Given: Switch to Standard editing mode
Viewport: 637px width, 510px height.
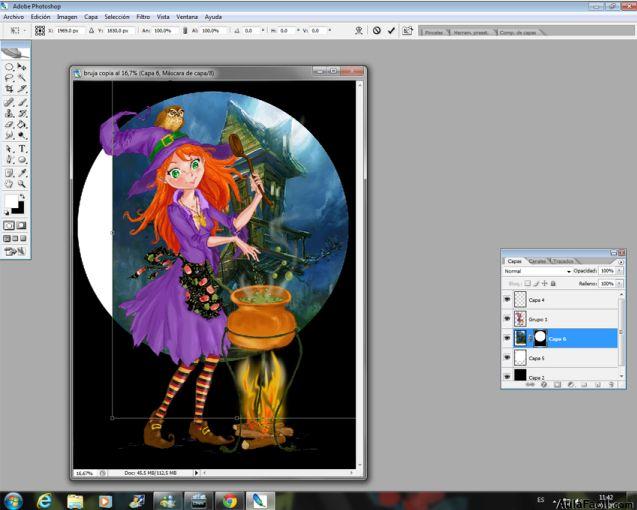Looking at the screenshot, I should tap(9, 226).
